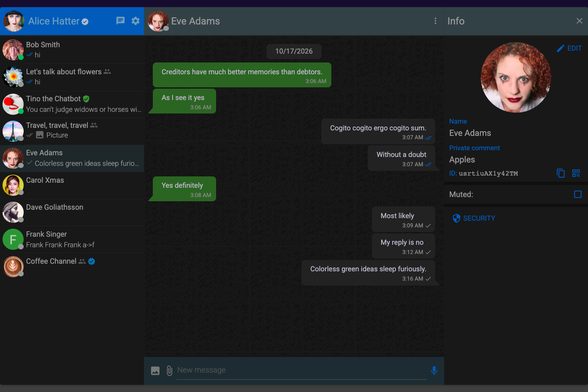Open the Dave Goliathsson chat

tap(72, 212)
